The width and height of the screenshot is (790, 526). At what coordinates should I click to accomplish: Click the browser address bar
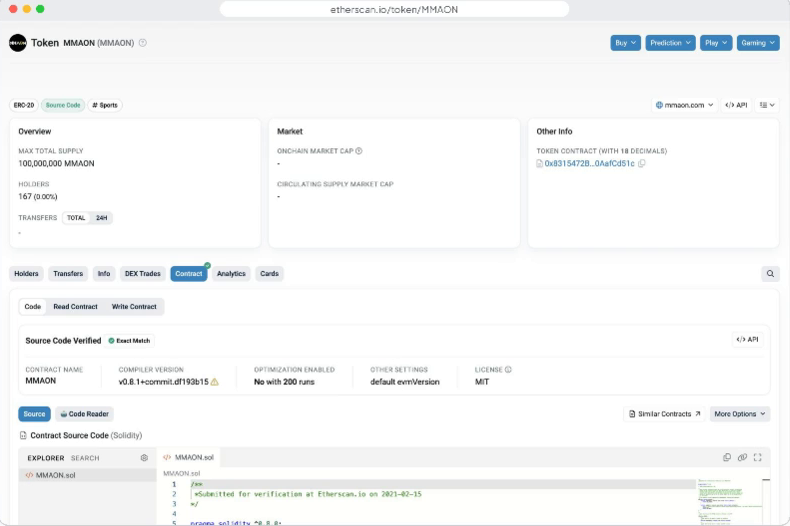click(394, 9)
